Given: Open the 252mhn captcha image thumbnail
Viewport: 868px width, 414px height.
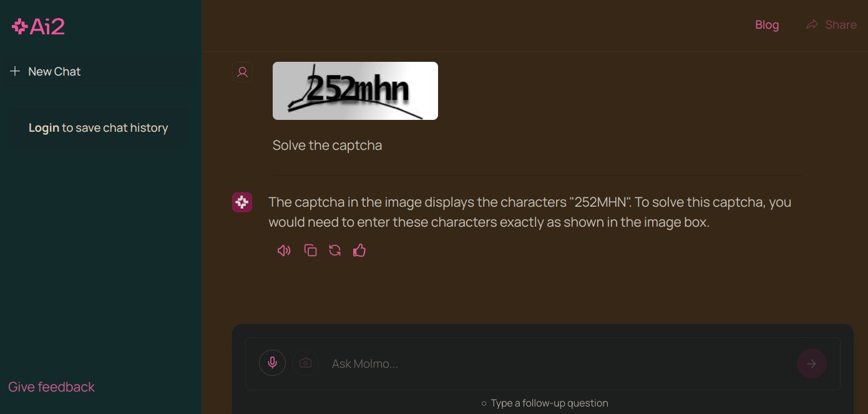Looking at the screenshot, I should tap(355, 91).
